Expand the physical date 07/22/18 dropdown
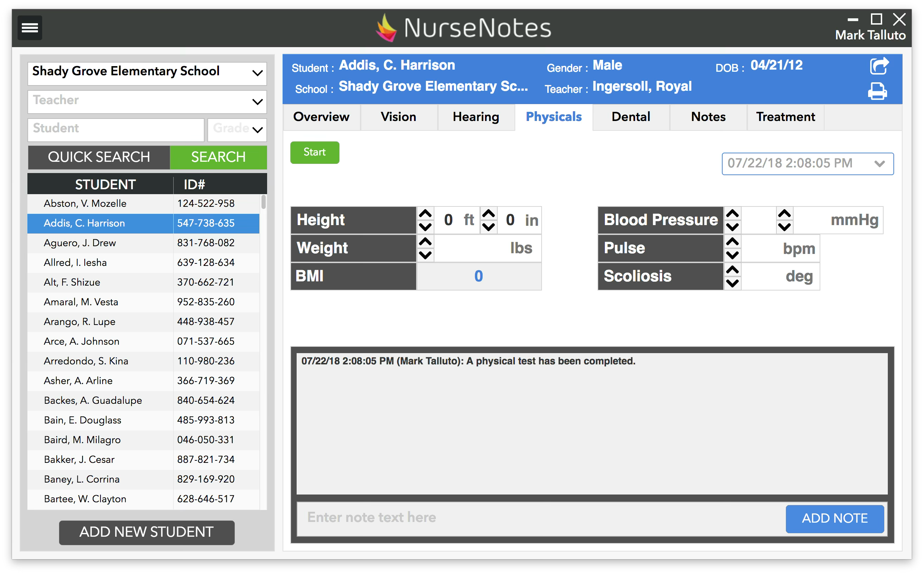This screenshot has height=574, width=924. 879,164
